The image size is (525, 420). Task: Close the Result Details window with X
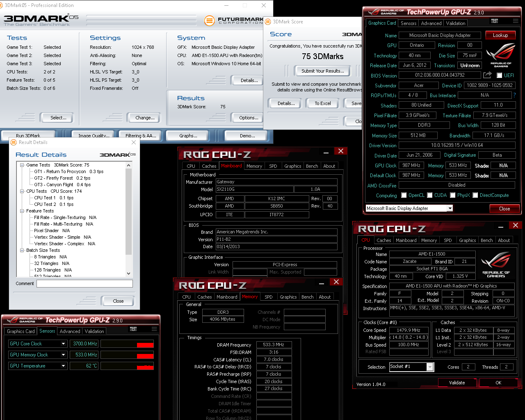(133, 142)
